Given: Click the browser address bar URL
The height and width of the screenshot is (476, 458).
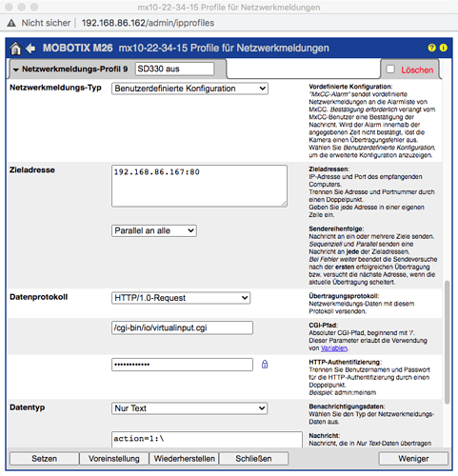Looking at the screenshot, I should (148, 23).
